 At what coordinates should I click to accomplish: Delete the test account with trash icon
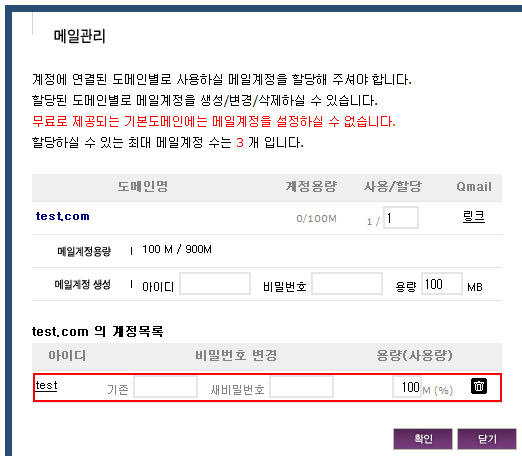point(479,386)
